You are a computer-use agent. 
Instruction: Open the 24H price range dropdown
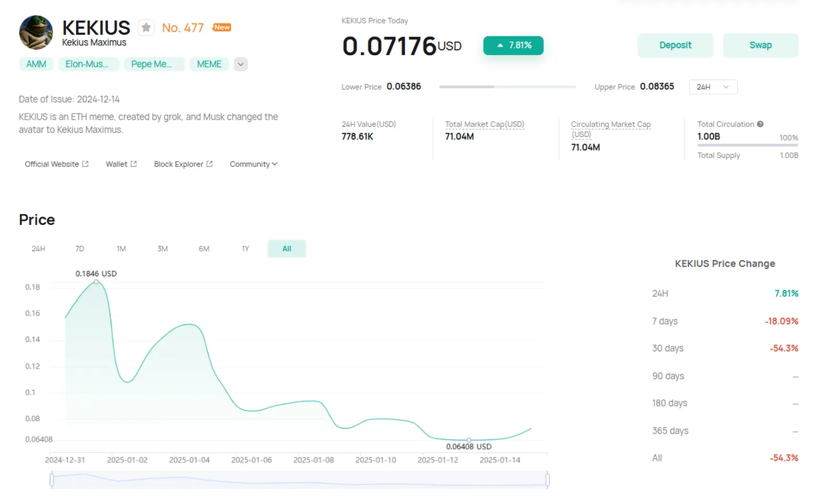(713, 87)
